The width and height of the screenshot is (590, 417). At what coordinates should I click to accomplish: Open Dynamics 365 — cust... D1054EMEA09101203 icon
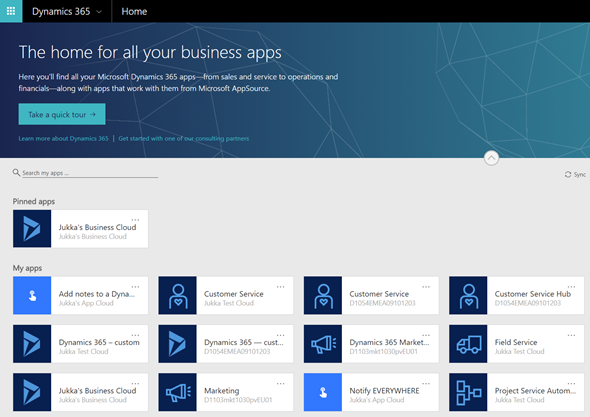(178, 344)
